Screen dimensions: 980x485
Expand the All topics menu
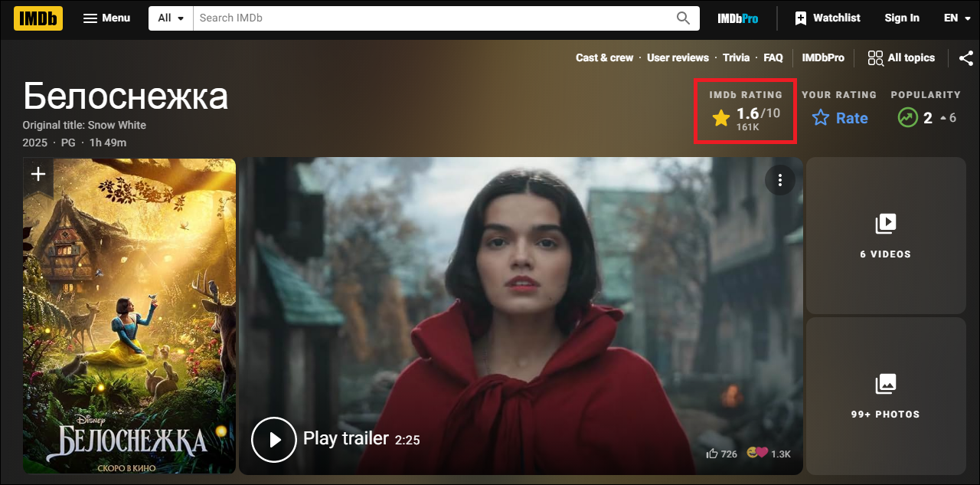[x=901, y=57]
